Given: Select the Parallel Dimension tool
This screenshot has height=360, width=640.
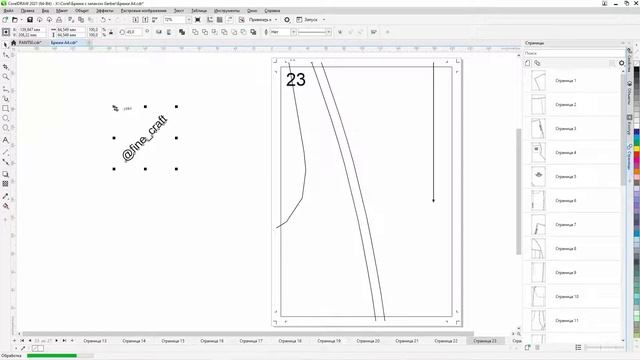Looking at the screenshot, I should [x=5, y=151].
